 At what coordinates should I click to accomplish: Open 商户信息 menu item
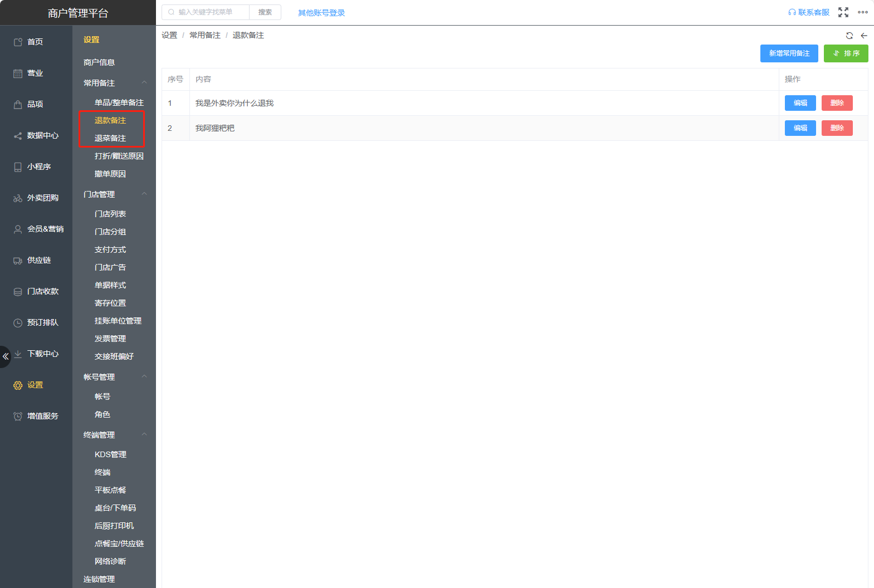coord(99,62)
